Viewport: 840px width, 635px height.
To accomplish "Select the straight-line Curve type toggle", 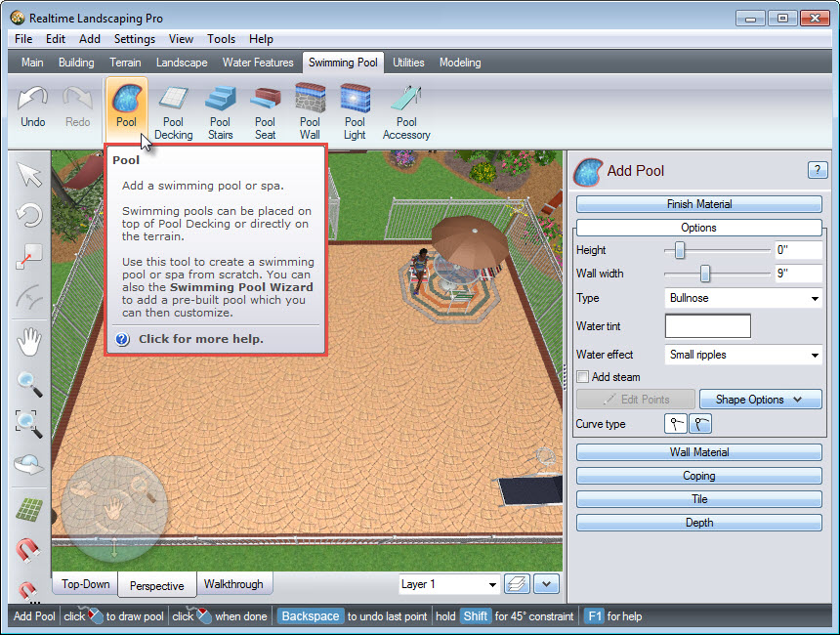I will coord(676,424).
